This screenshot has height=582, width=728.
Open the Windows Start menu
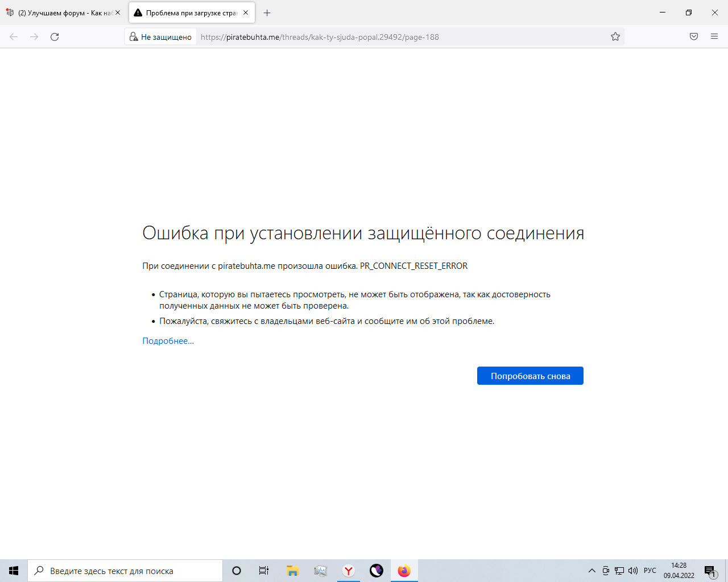point(14,571)
